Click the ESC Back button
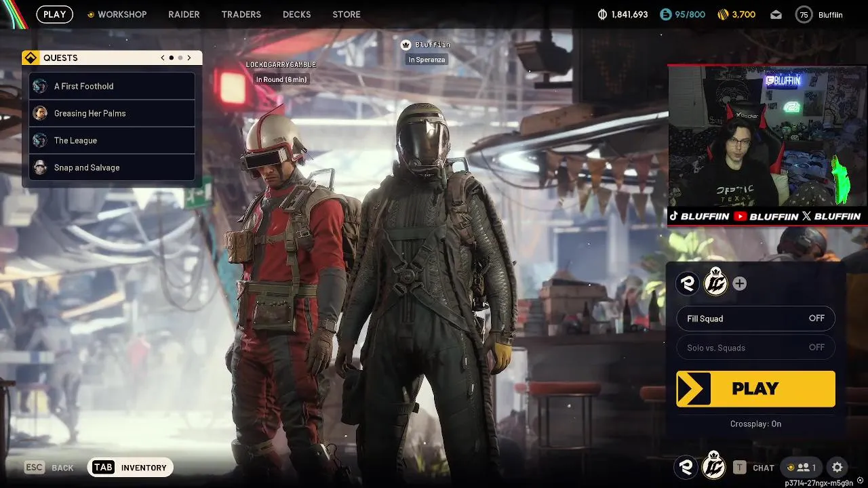Image resolution: width=868 pixels, height=488 pixels. click(49, 468)
